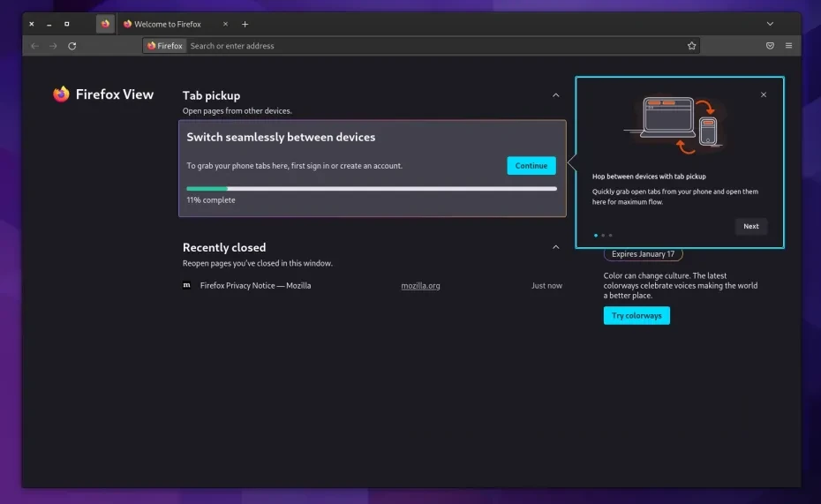
Task: Collapse the Recently closed section
Action: coord(555,247)
